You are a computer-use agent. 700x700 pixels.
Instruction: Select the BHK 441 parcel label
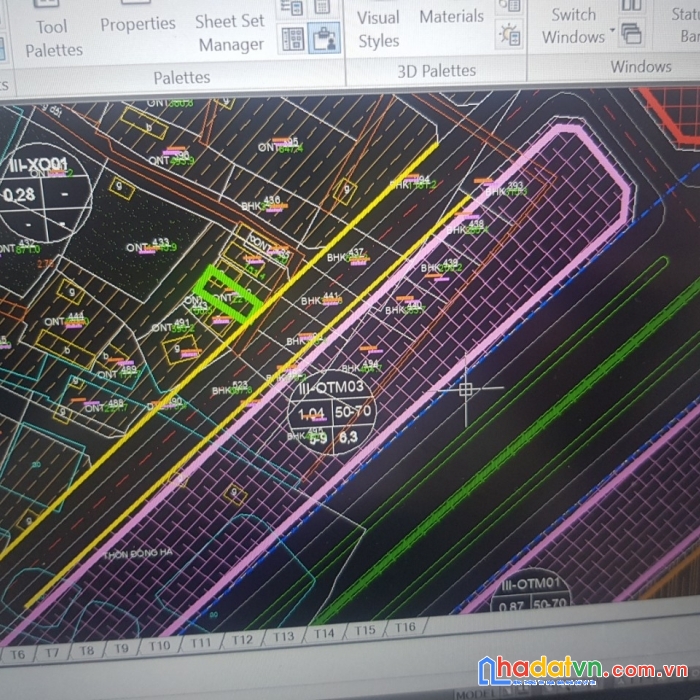tap(321, 299)
